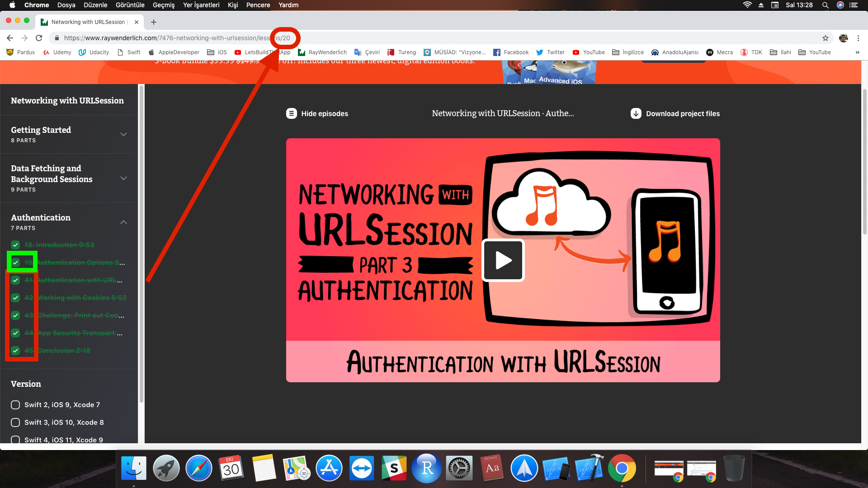The height and width of the screenshot is (488, 868).
Task: Reload the current page
Action: [39, 38]
